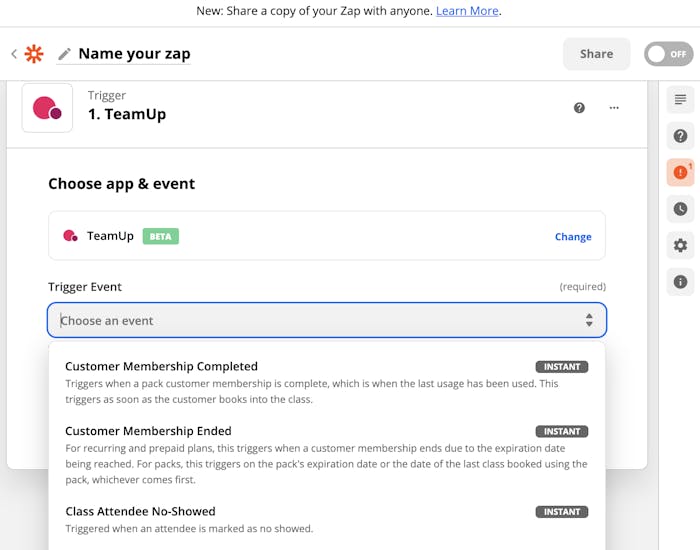Open the info details icon in sidebar
The image size is (700, 550).
(x=681, y=282)
